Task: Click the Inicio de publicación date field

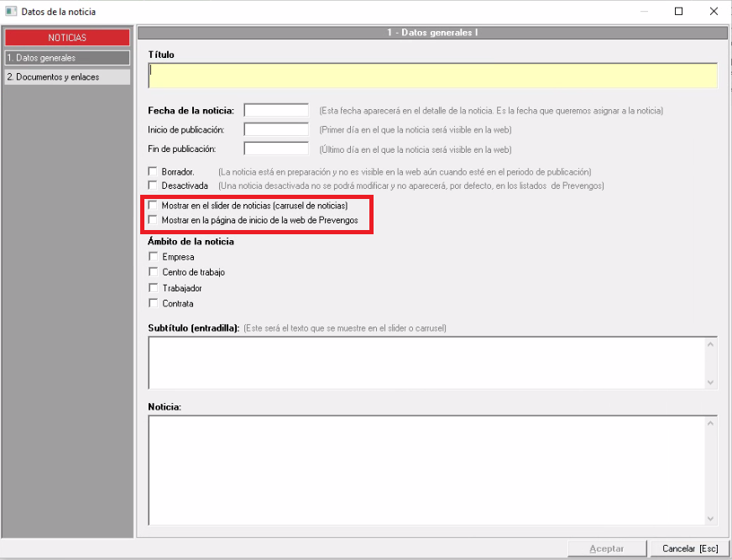Action: coord(276,129)
